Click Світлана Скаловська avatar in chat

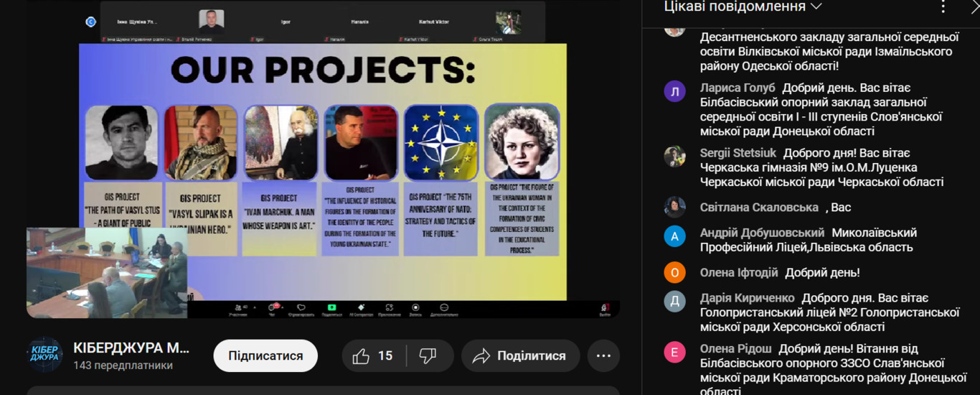click(674, 208)
